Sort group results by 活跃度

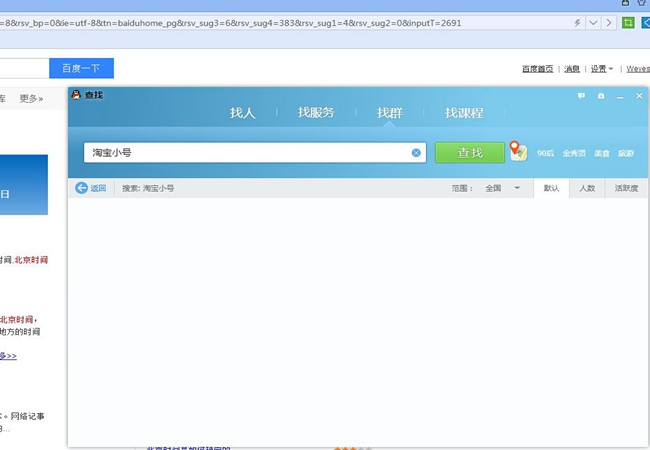[x=626, y=188]
